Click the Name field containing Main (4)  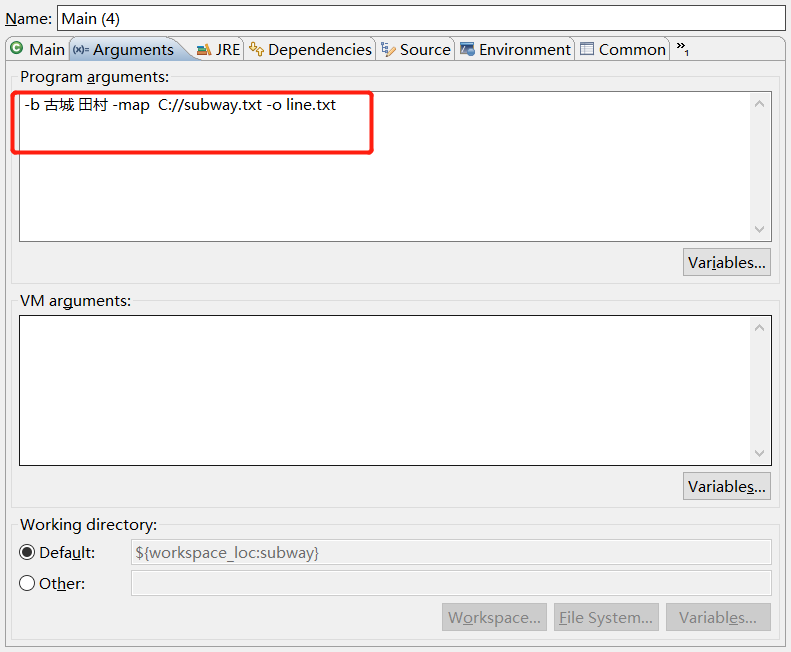(x=421, y=19)
